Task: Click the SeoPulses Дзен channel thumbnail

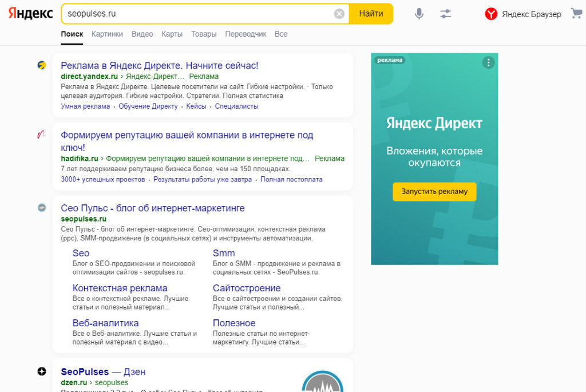Action: click(323, 381)
